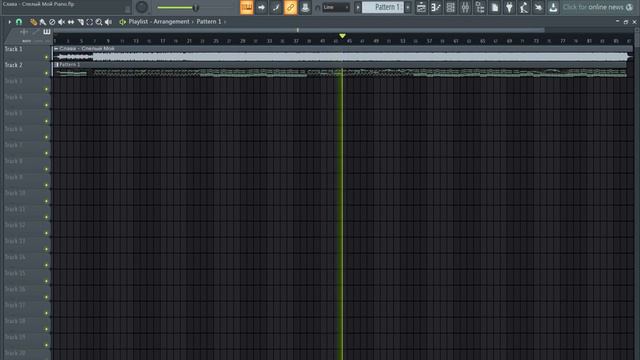Screen dimensions: 640x360
Task: Open the Pattern 1 selector
Action: point(383,7)
